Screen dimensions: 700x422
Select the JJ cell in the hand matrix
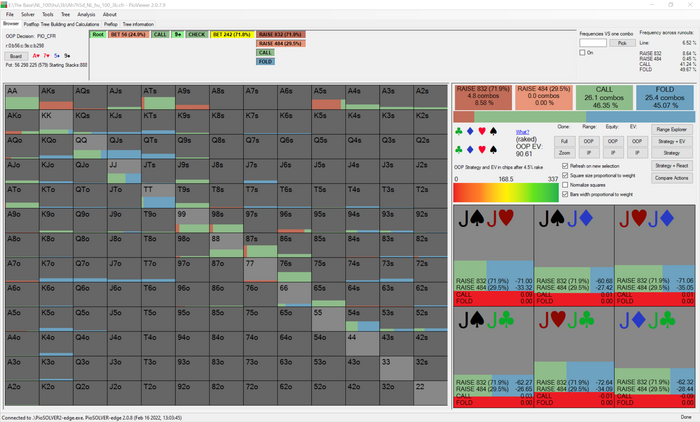point(125,171)
